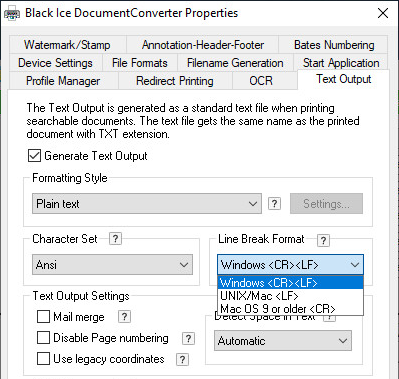The width and height of the screenshot is (399, 379).
Task: Check Use legacy coordinates option
Action: coord(43,359)
